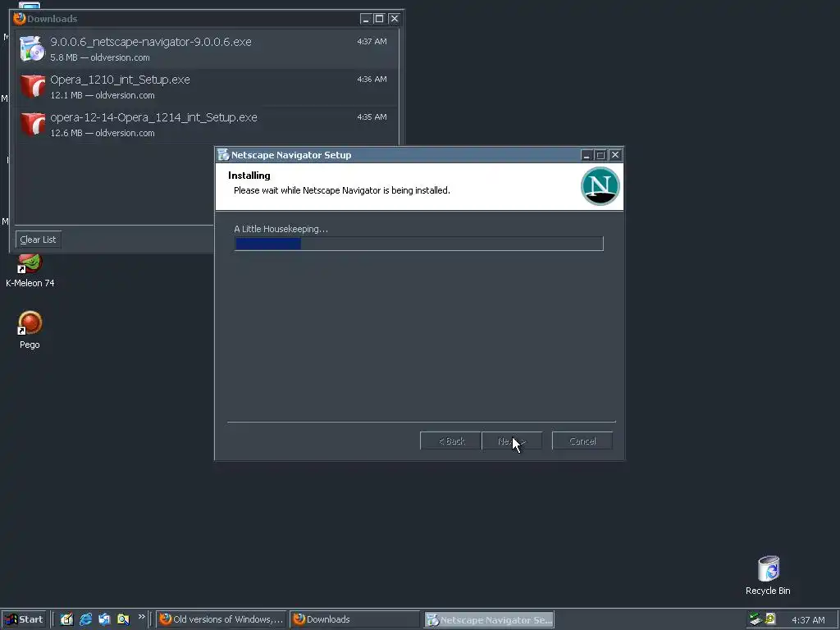Click the Clear List button in Downloads
The height and width of the screenshot is (630, 840).
coord(38,240)
